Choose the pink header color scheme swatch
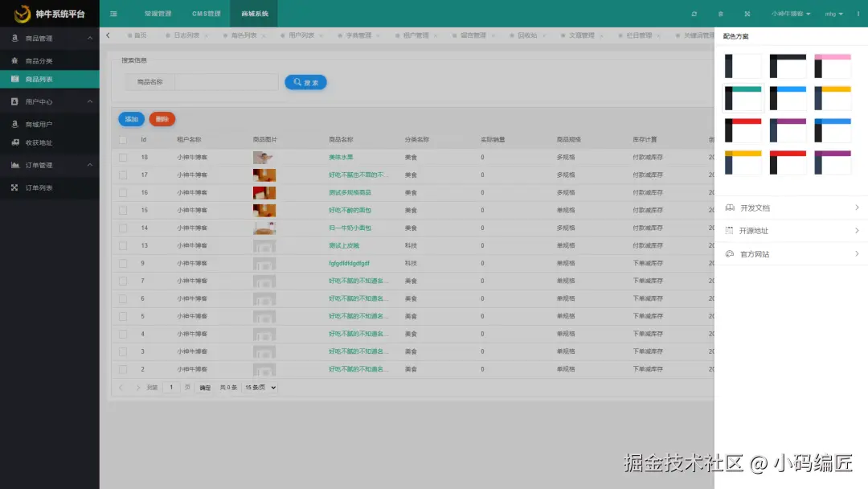 [833, 66]
